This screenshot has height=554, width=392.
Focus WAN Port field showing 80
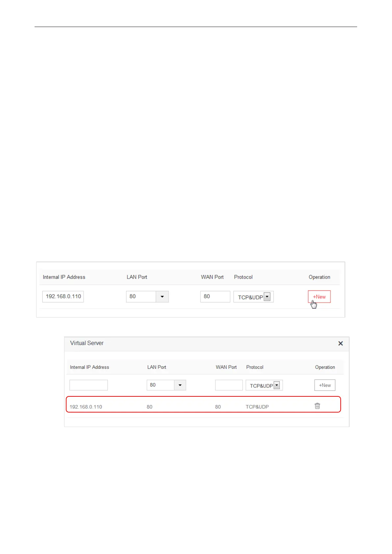coord(215,296)
